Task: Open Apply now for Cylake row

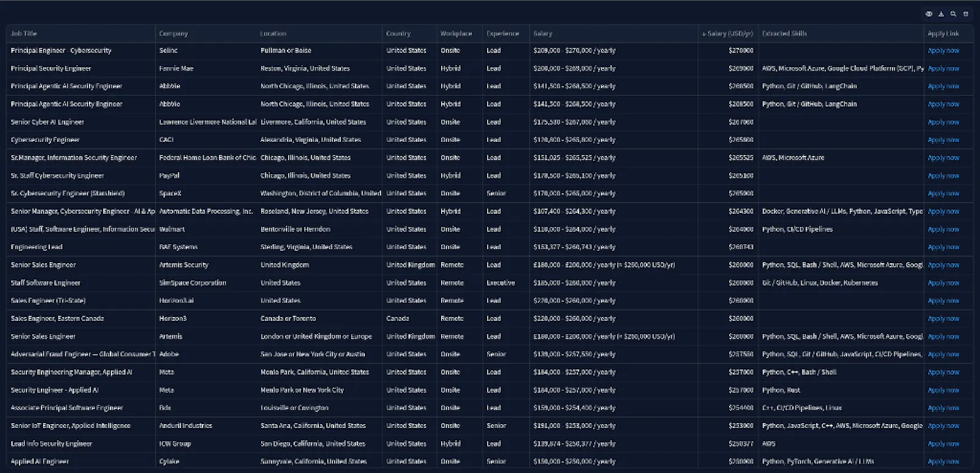Action: point(943,461)
